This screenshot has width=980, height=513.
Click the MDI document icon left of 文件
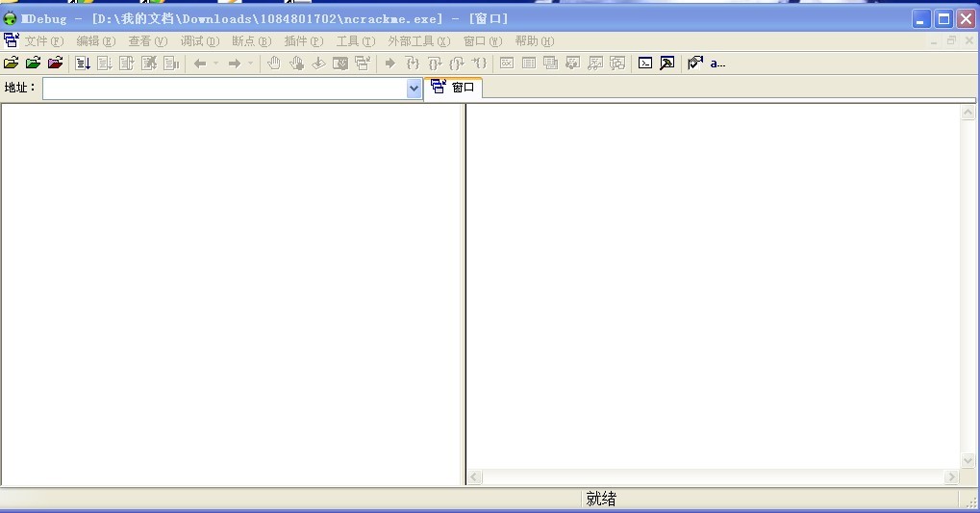point(12,40)
